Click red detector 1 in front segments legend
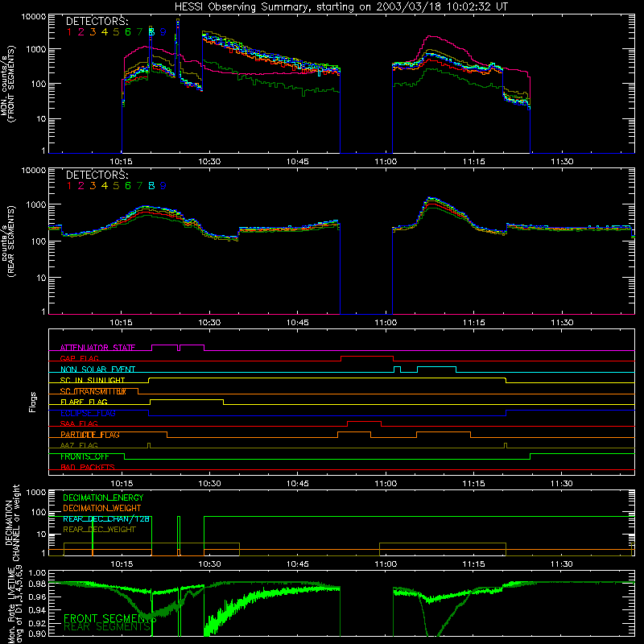This screenshot has height=644, width=644. (69, 32)
